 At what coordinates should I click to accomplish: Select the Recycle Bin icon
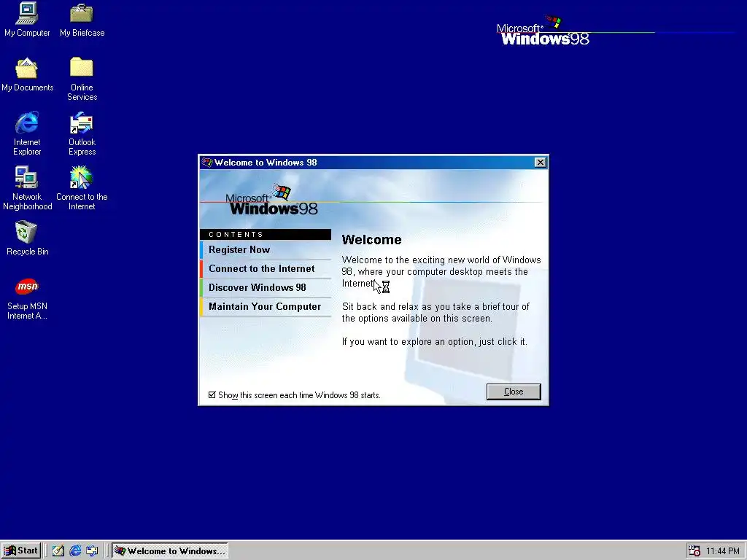tap(27, 238)
